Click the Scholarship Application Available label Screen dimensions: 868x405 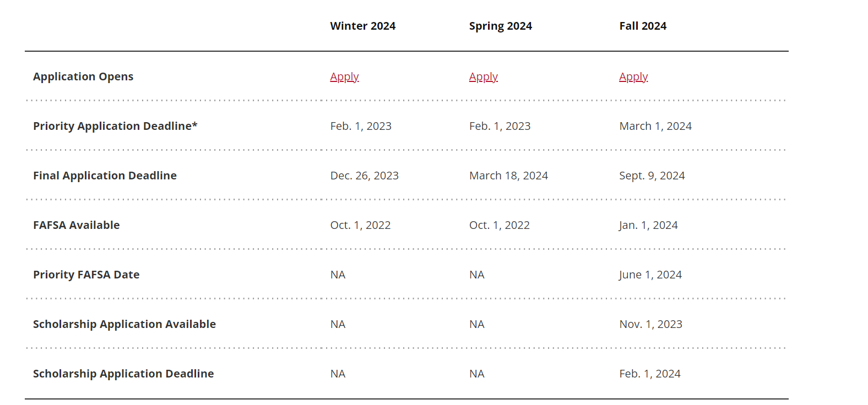coord(124,324)
